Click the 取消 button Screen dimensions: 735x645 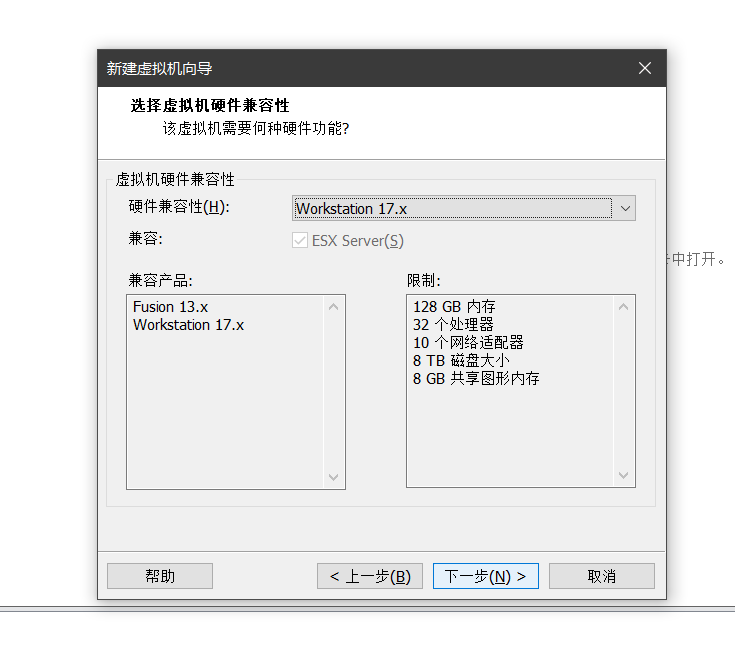coord(602,576)
